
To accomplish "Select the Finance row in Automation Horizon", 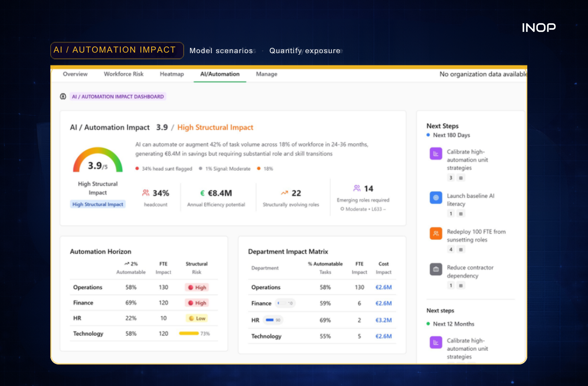I will [144, 303].
